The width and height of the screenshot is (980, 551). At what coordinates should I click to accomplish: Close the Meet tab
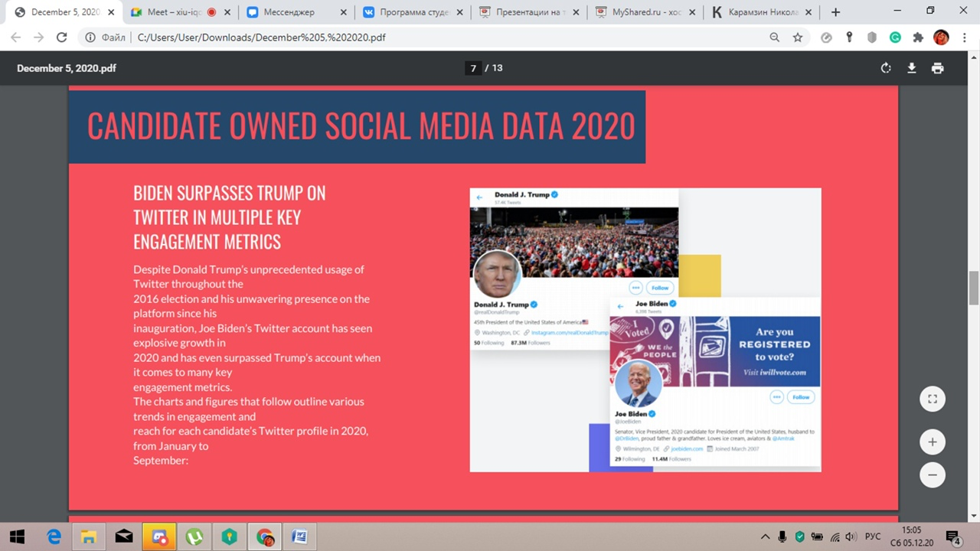pyautogui.click(x=227, y=12)
